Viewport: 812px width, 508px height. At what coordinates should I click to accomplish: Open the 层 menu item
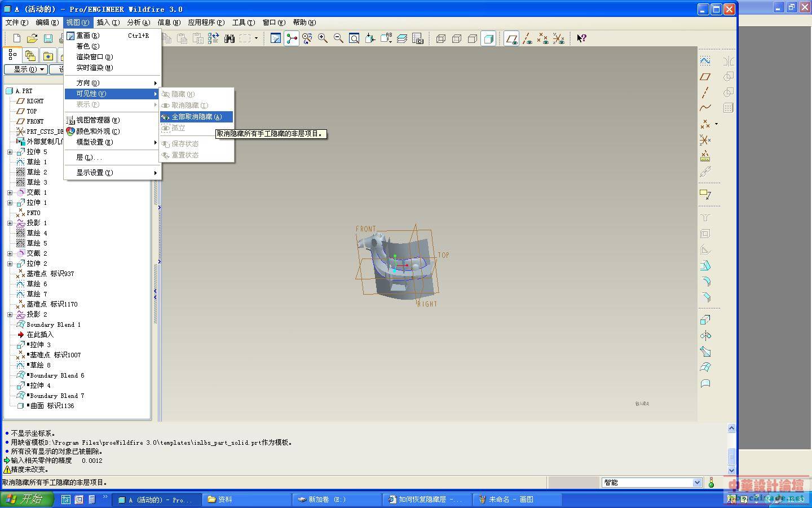click(113, 157)
